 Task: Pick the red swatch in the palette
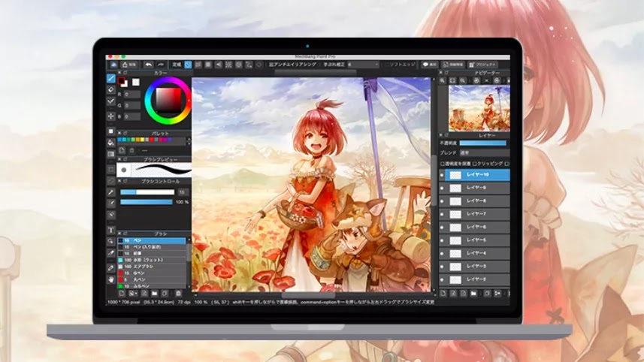[151, 140]
